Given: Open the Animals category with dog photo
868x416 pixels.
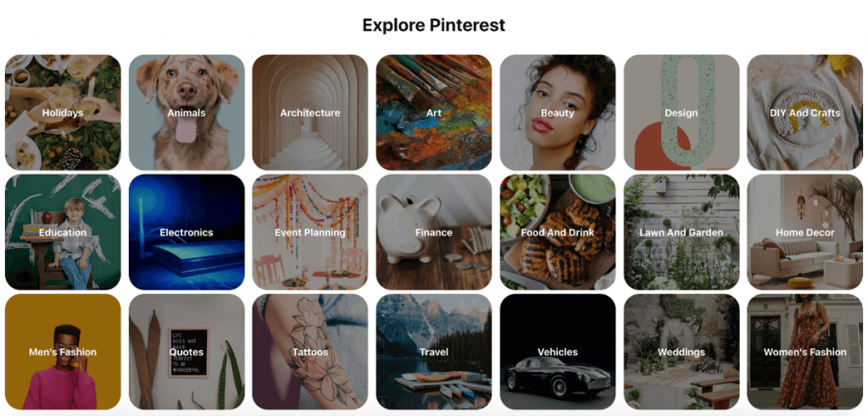Looking at the screenshot, I should point(186,113).
